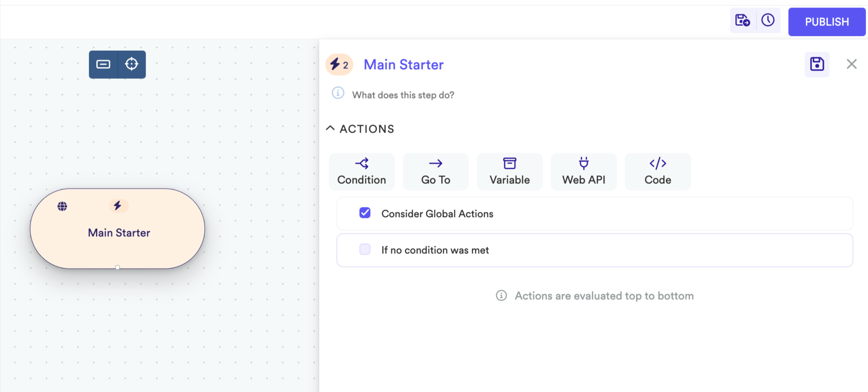868x392 pixels.
Task: Click the globe icon on Main Starter node
Action: 62,206
